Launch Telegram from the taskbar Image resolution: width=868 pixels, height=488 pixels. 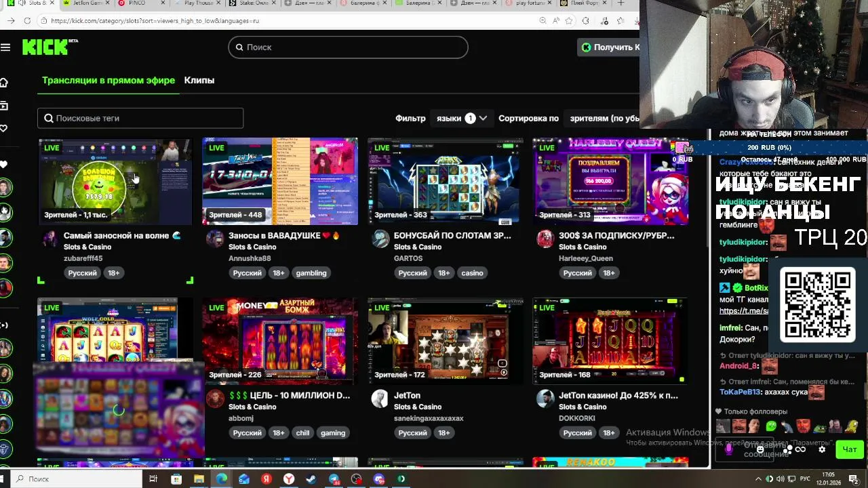pos(334,479)
